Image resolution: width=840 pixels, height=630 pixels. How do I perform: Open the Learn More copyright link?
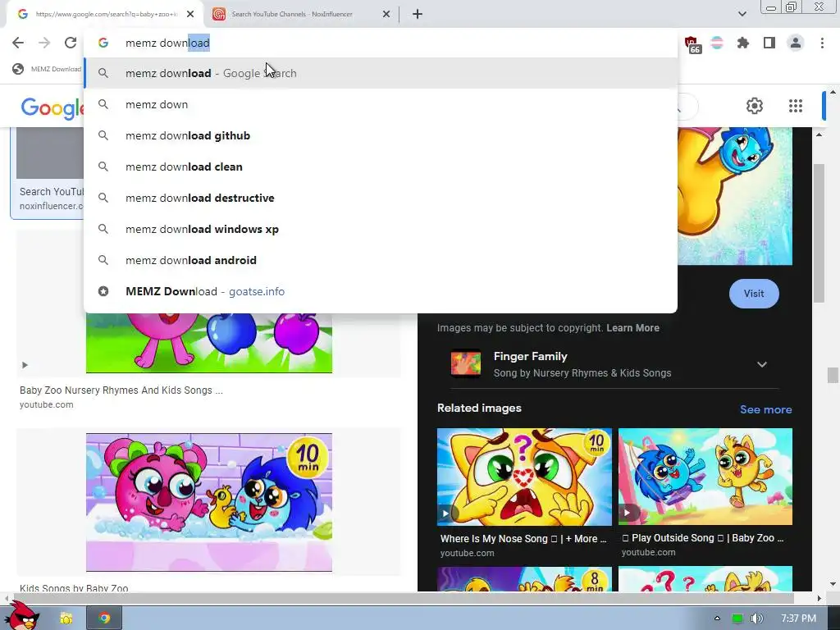(632, 328)
